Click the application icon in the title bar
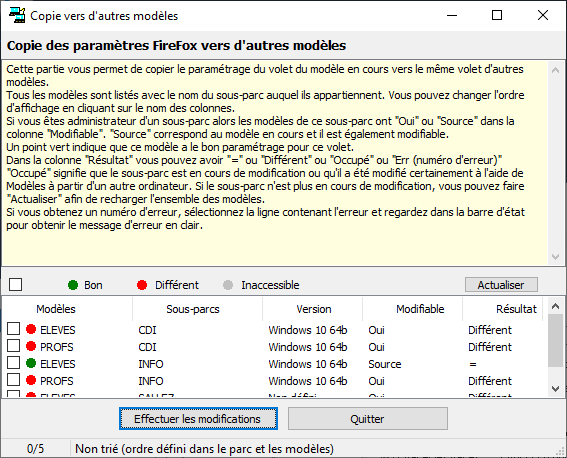This screenshot has width=567, height=458. [x=17, y=16]
